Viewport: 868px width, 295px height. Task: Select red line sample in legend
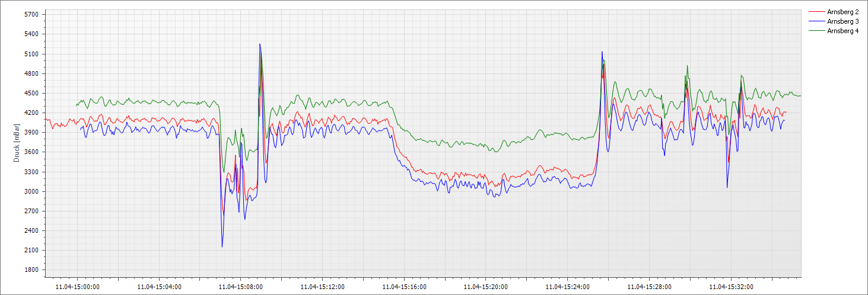click(x=816, y=12)
